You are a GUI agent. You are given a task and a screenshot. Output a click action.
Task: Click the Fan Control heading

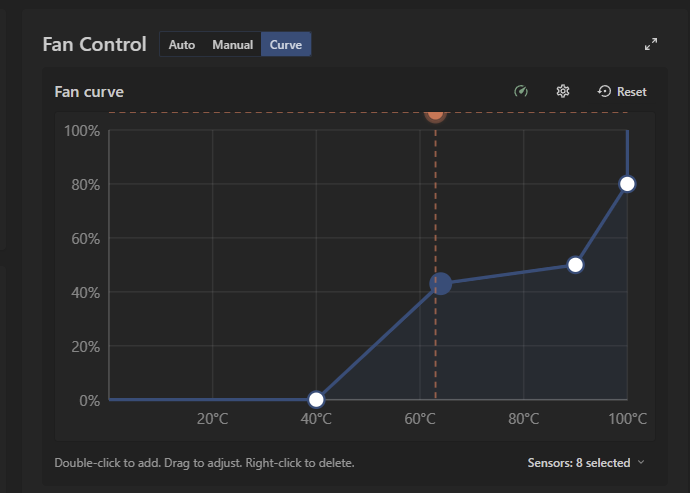[94, 44]
